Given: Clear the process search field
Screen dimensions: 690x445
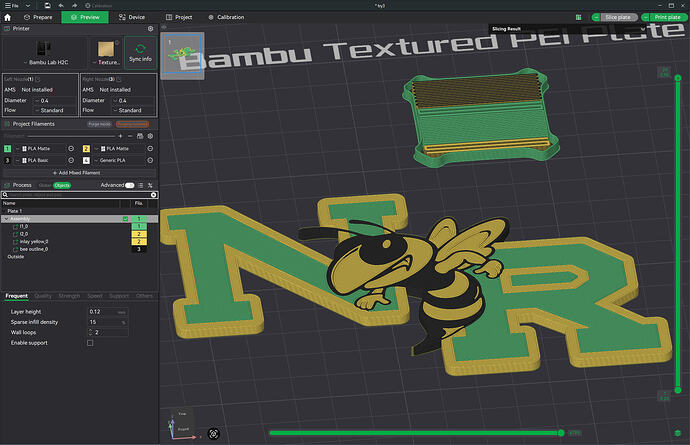Looking at the screenshot, I should coord(154,195).
